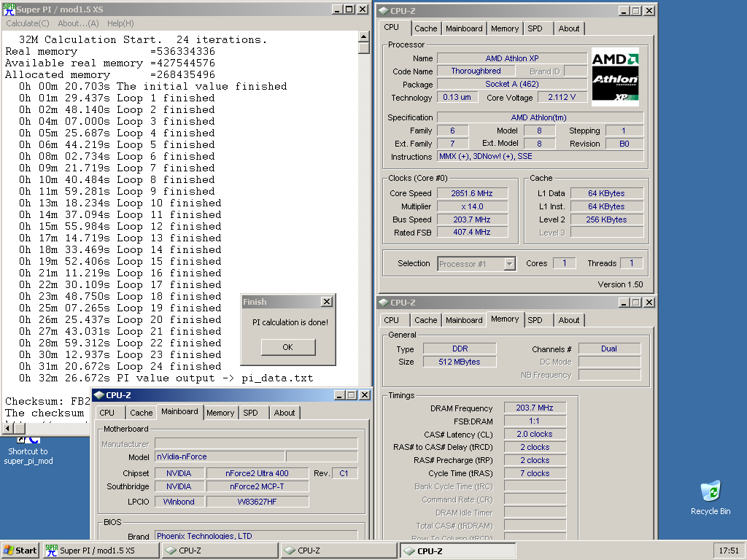This screenshot has height=560, width=747.
Task: Click the Multiplier x 14.0 field
Action: (472, 206)
